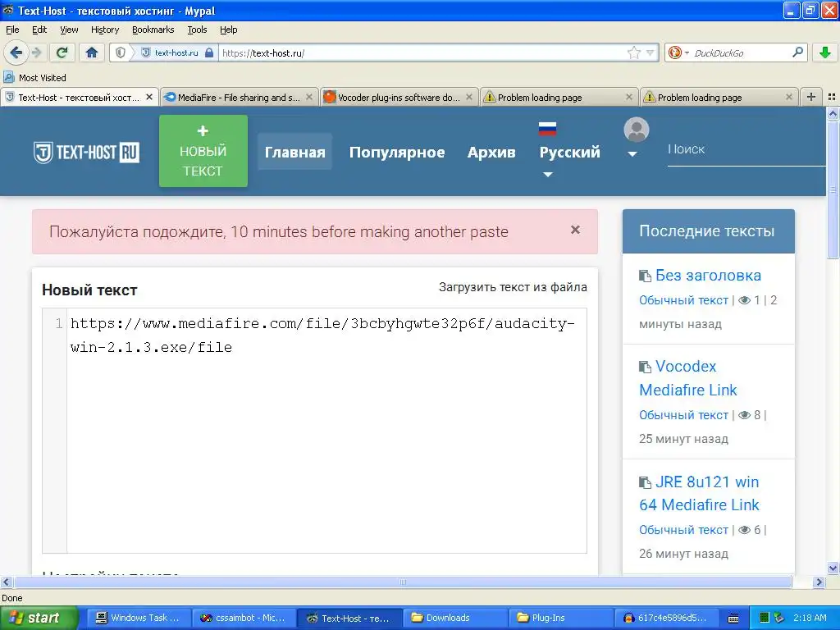
Task: Click Обычный текст under Без заголовка
Action: [683, 300]
